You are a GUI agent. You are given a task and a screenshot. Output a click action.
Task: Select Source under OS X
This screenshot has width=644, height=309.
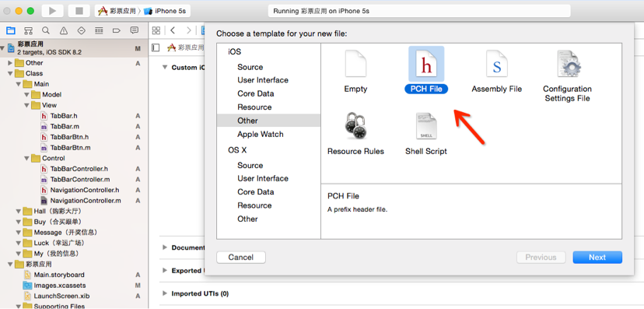click(250, 165)
